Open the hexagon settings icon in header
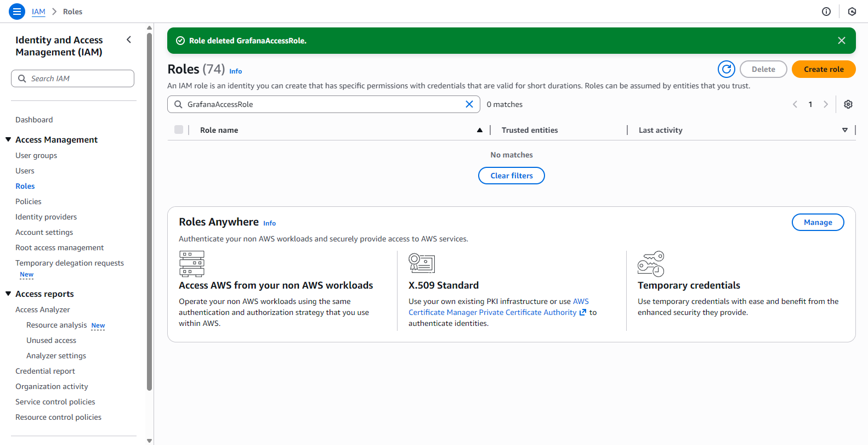The height and width of the screenshot is (445, 868). pos(852,12)
